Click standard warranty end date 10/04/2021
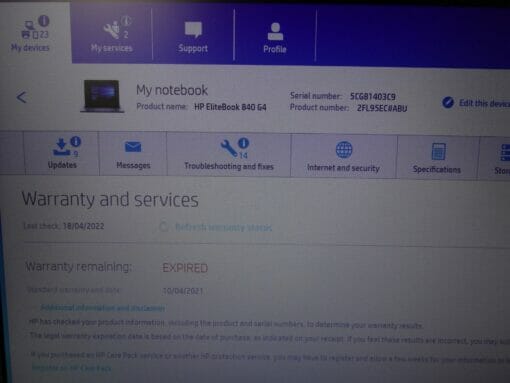Viewport: 510px width, 383px height. coord(183,291)
